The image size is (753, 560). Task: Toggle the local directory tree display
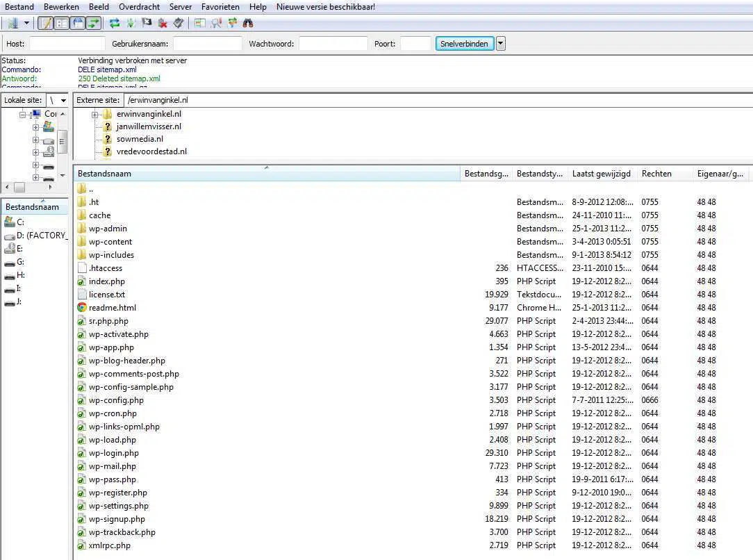click(x=61, y=23)
